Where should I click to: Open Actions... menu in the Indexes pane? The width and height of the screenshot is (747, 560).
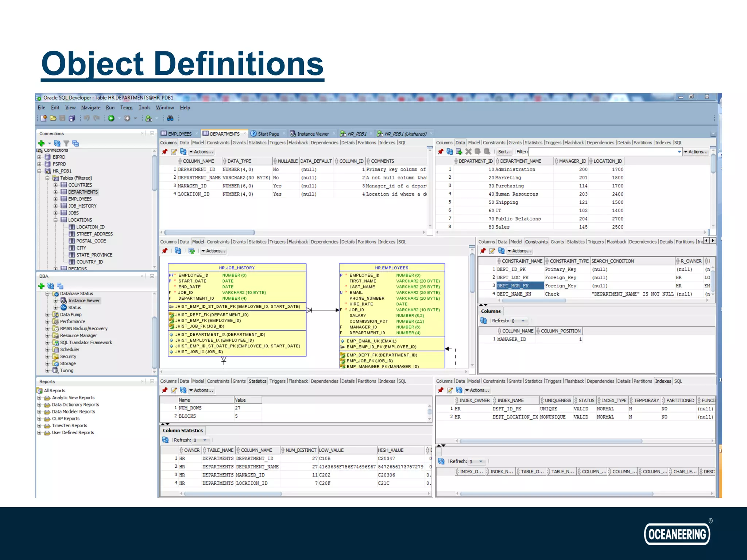pos(477,390)
